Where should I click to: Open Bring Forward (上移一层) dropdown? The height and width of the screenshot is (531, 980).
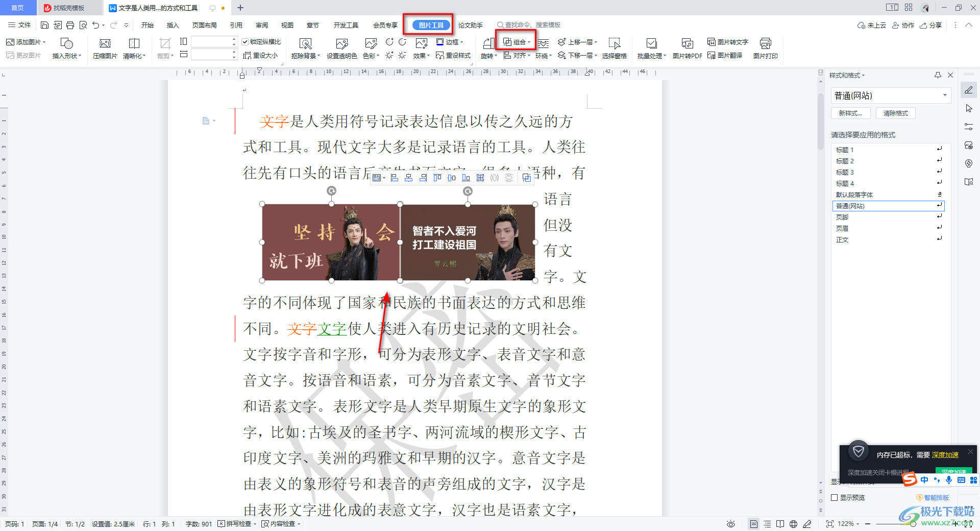pos(577,42)
